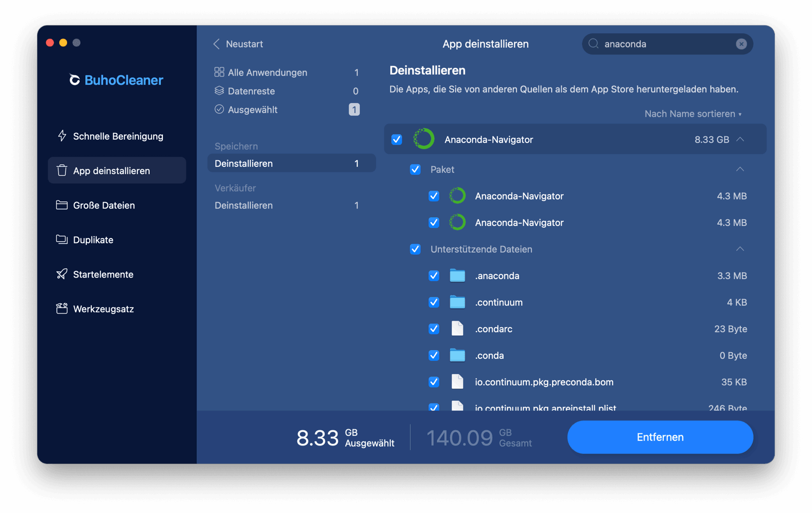The width and height of the screenshot is (812, 513).
Task: Click the lightning icon for Schnelle Bereinigung
Action: click(62, 135)
